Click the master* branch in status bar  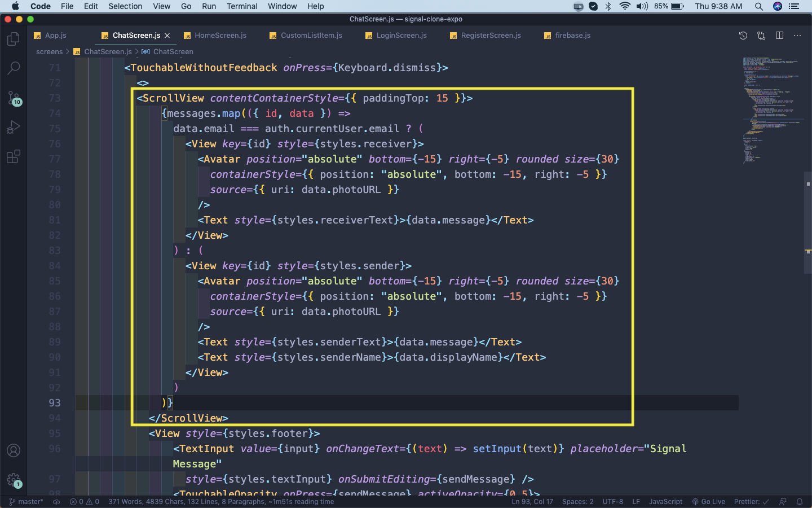tap(26, 502)
